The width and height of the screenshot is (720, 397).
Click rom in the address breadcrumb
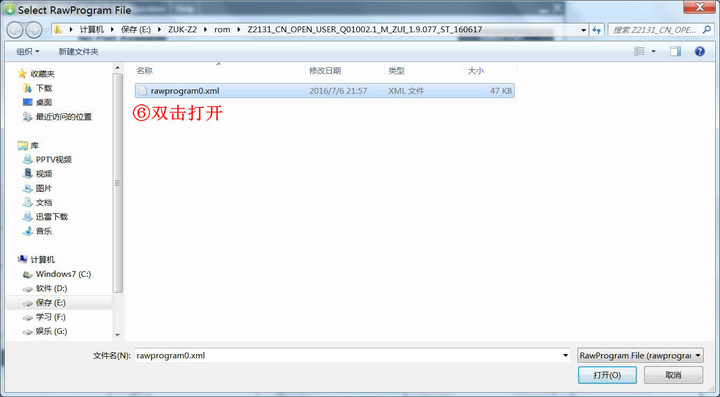222,30
